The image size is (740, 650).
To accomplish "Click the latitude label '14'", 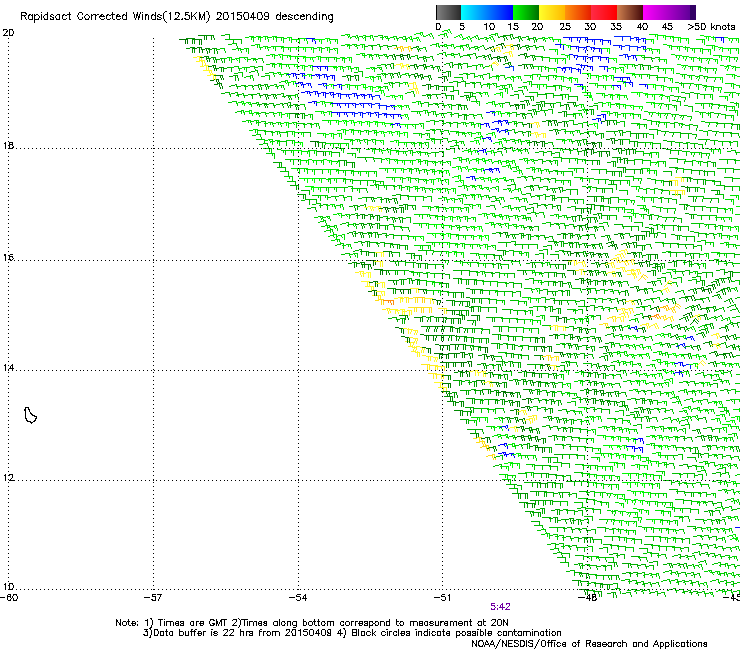I will 8,368.
